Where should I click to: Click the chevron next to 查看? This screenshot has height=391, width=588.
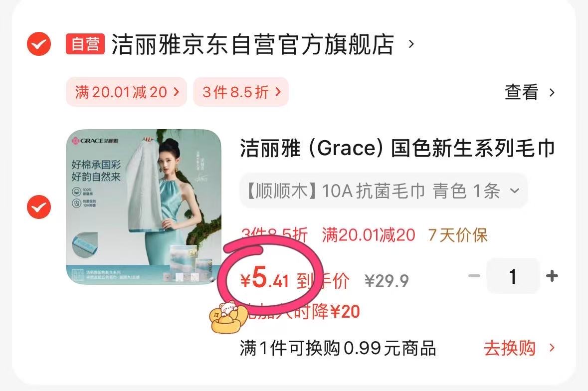tap(552, 92)
